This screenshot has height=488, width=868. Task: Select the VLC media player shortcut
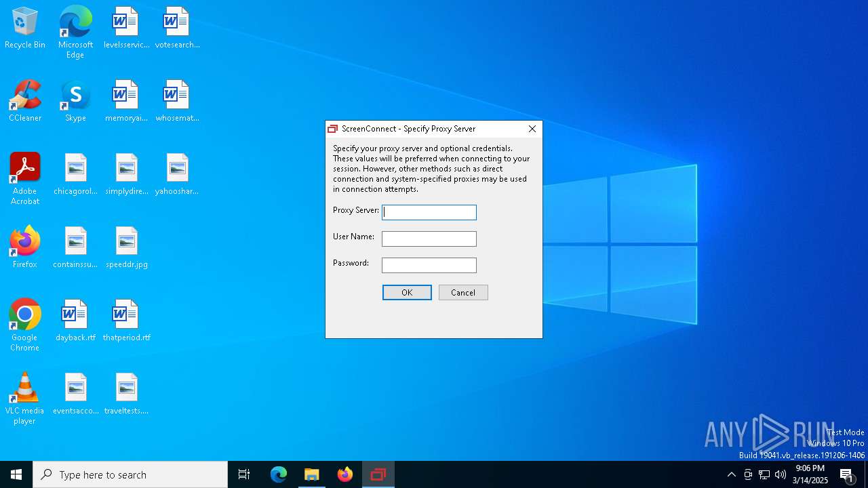click(25, 399)
